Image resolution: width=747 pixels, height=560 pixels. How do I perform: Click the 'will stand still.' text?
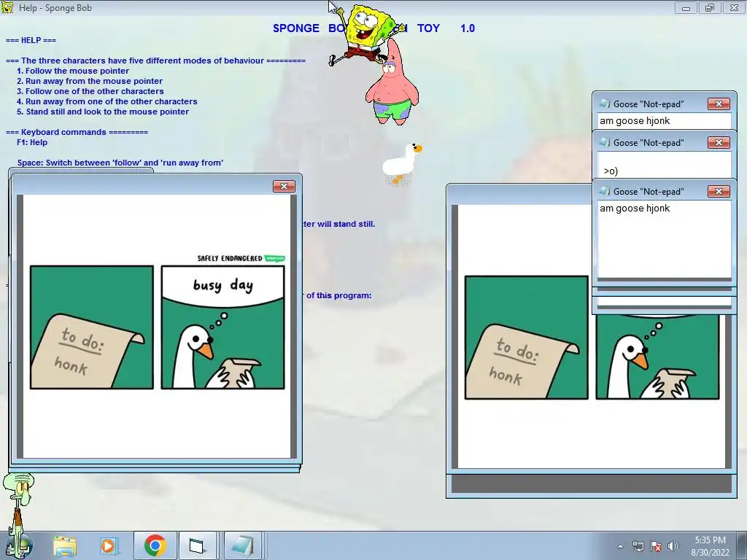pos(346,224)
